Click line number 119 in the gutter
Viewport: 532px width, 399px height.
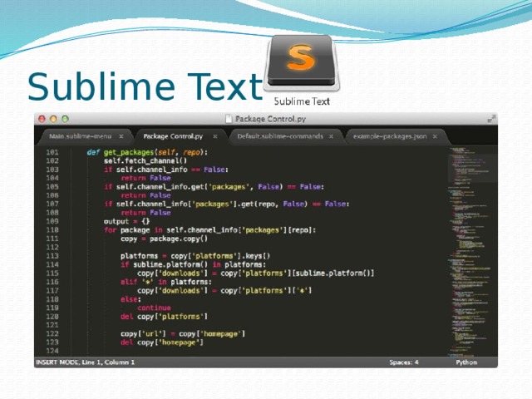pyautogui.click(x=52, y=308)
